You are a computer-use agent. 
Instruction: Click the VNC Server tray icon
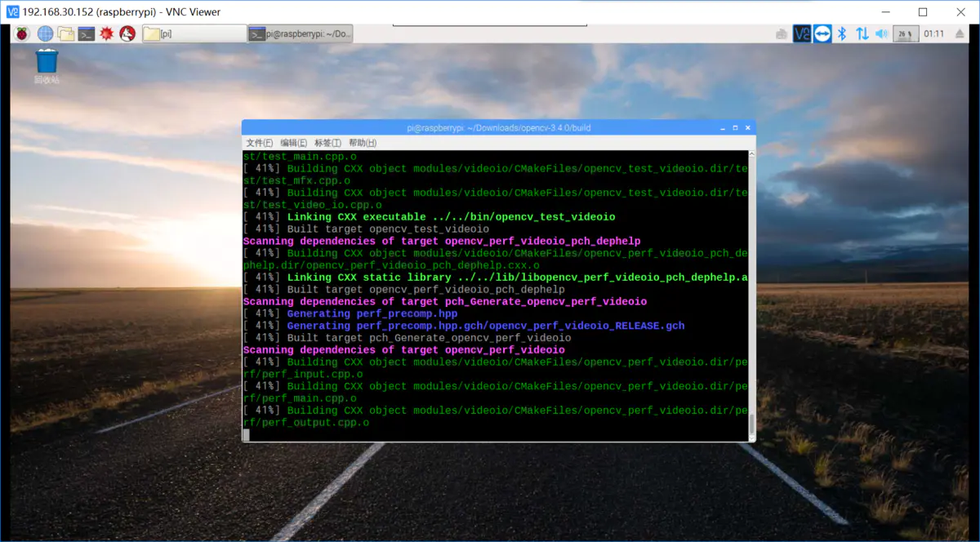coord(802,33)
